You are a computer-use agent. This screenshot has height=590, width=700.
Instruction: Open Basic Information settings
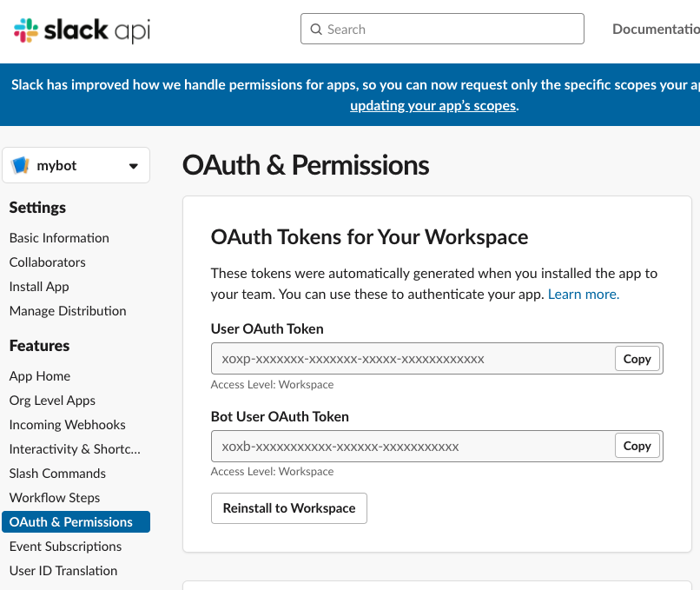(x=59, y=238)
